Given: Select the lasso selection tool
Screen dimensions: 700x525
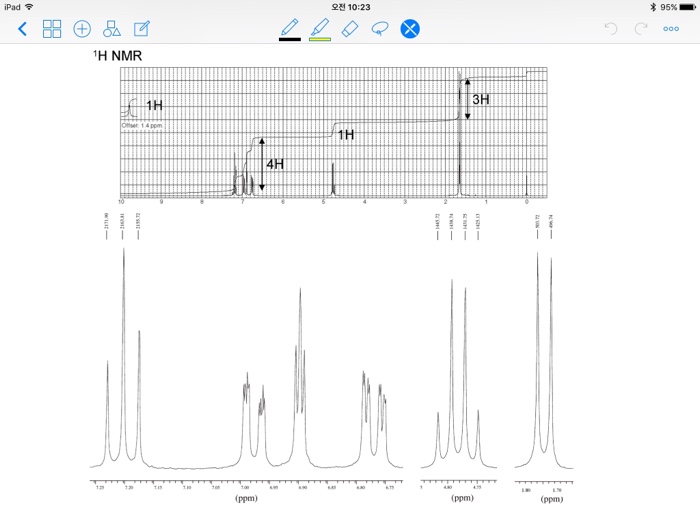Looking at the screenshot, I should [x=379, y=28].
